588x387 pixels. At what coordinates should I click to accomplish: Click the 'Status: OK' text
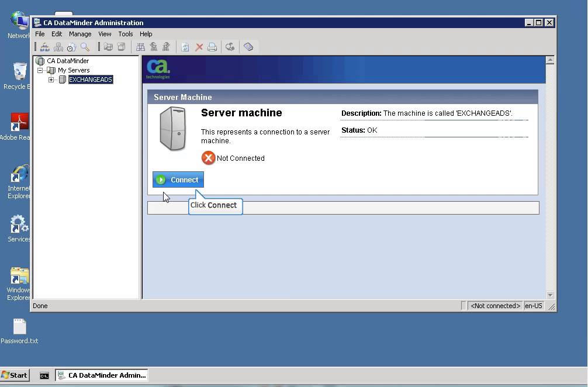click(359, 130)
